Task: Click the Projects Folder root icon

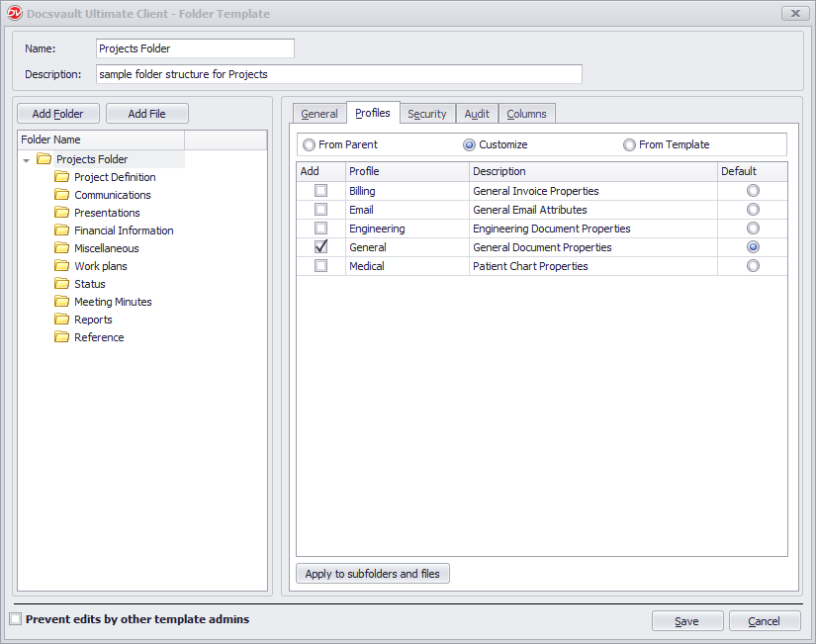Action: click(44, 159)
